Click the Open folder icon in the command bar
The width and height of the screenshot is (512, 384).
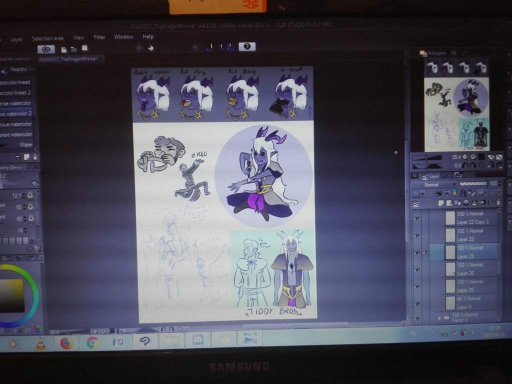(74, 50)
